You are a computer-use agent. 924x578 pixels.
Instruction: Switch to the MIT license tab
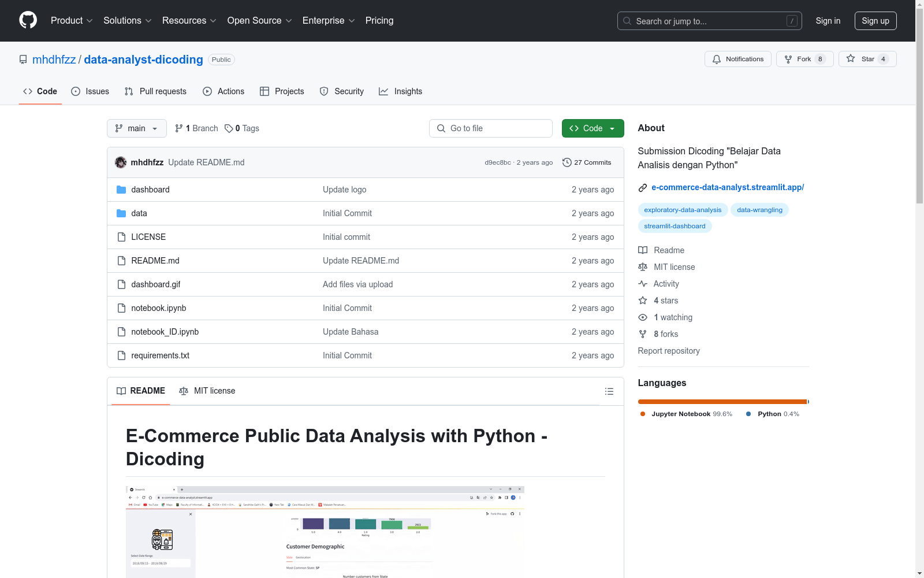click(207, 391)
